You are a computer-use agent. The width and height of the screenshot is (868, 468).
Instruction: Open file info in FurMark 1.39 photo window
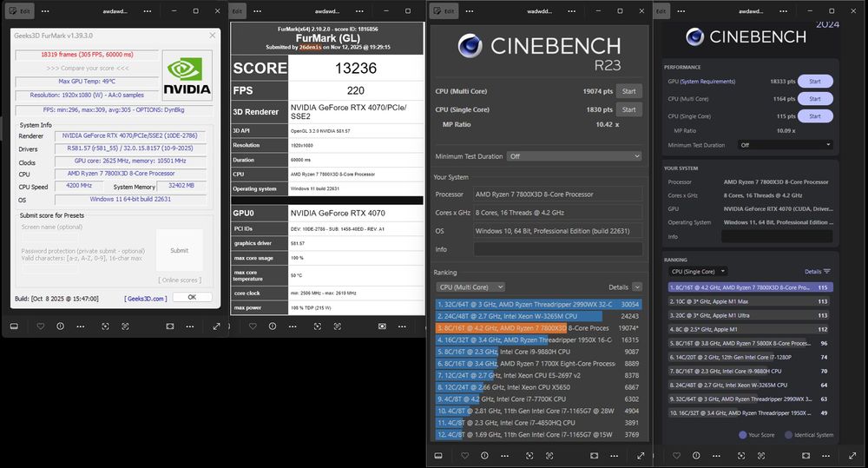pyautogui.click(x=61, y=326)
